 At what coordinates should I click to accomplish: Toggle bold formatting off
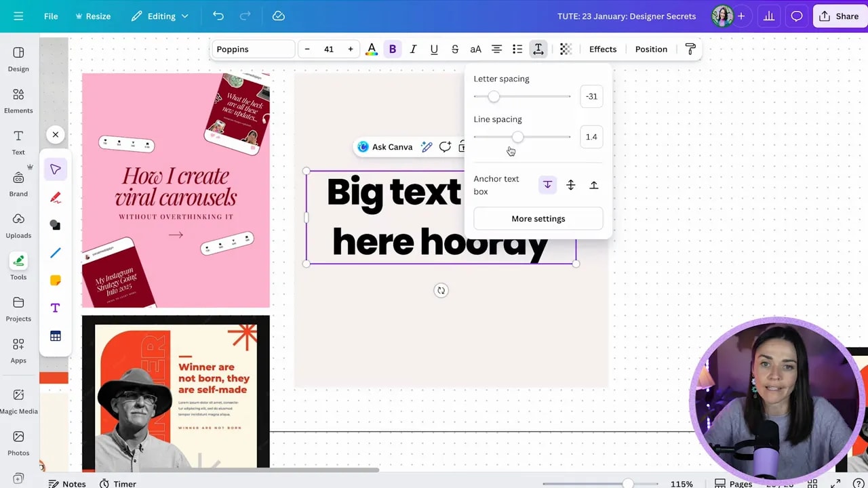pyautogui.click(x=393, y=49)
